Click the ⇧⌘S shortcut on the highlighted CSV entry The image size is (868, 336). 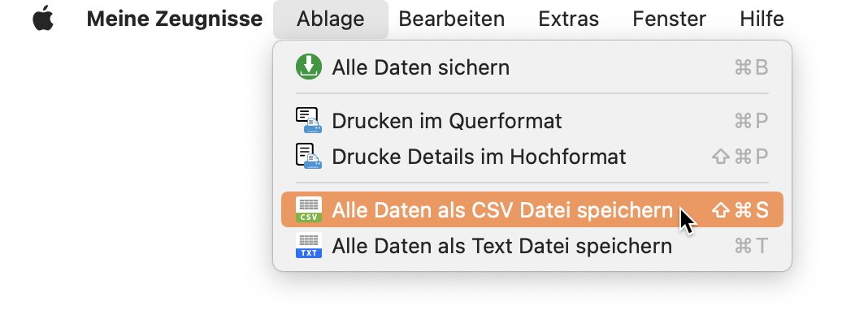pyautogui.click(x=740, y=209)
